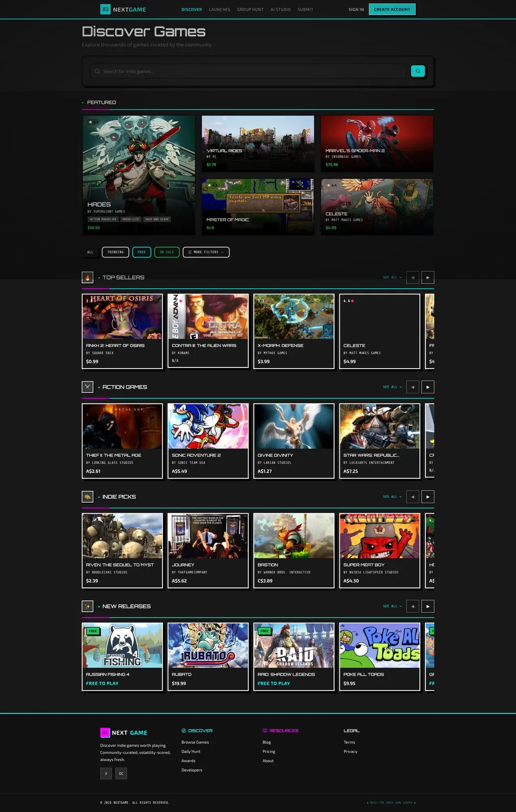Show previous Top Sellers games
This screenshot has height=812, width=516.
click(x=412, y=278)
